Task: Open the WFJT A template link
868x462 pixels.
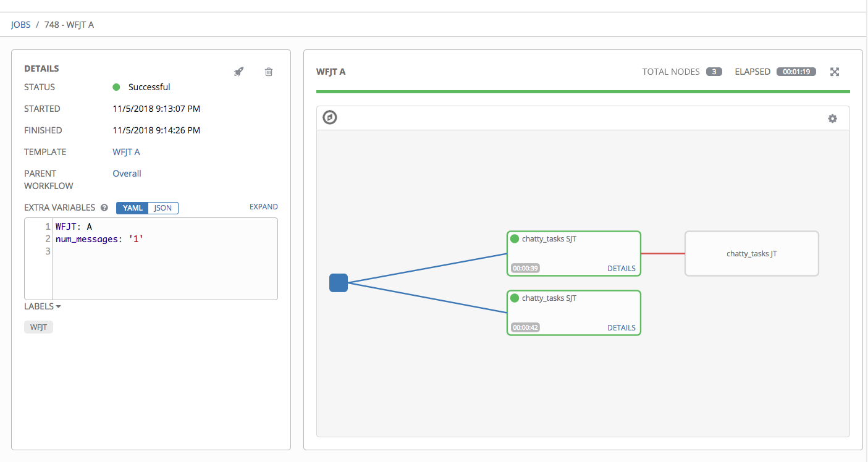Action: tap(126, 152)
